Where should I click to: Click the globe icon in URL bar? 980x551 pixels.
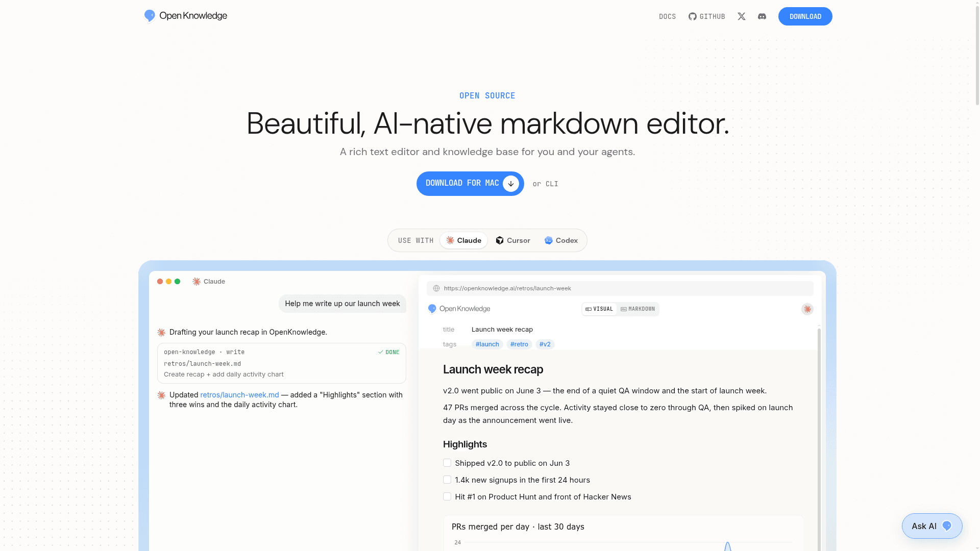point(436,288)
